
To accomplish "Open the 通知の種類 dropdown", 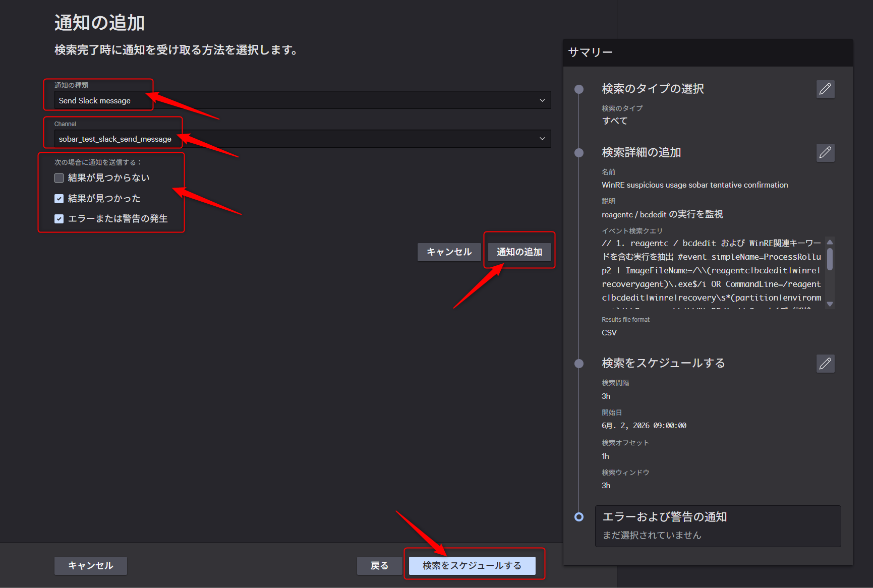I will pyautogui.click(x=303, y=100).
